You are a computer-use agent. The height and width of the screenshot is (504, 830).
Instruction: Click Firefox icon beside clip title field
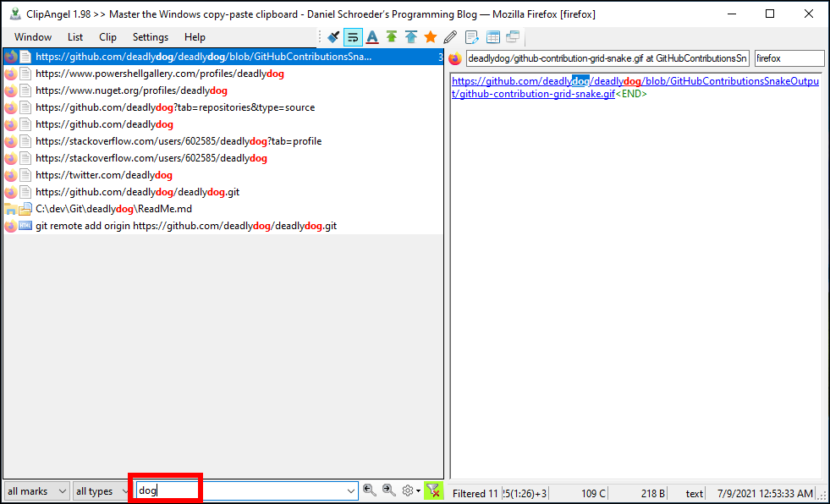455,58
